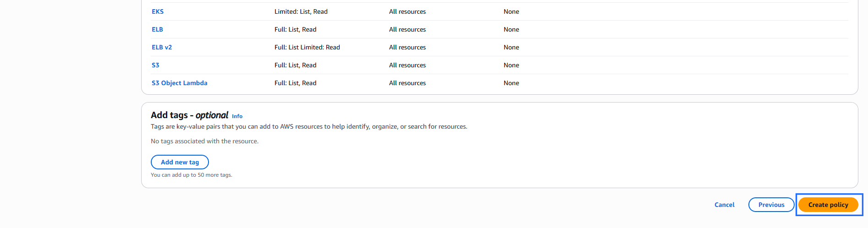Open the S3 service link
The height and width of the screenshot is (228, 868).
pyautogui.click(x=155, y=65)
